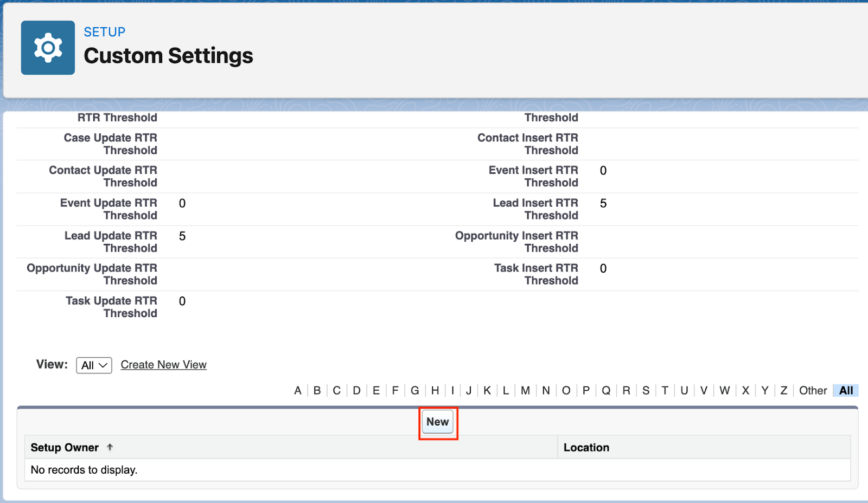Filter records by letter I

pyautogui.click(x=452, y=390)
